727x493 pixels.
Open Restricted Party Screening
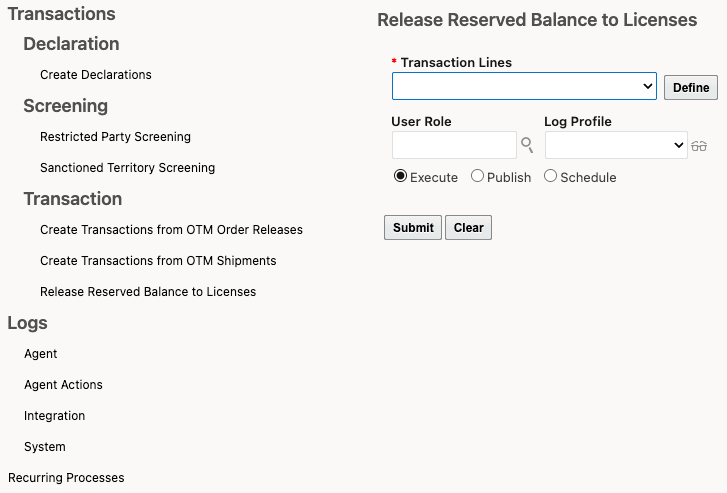pyautogui.click(x=115, y=137)
